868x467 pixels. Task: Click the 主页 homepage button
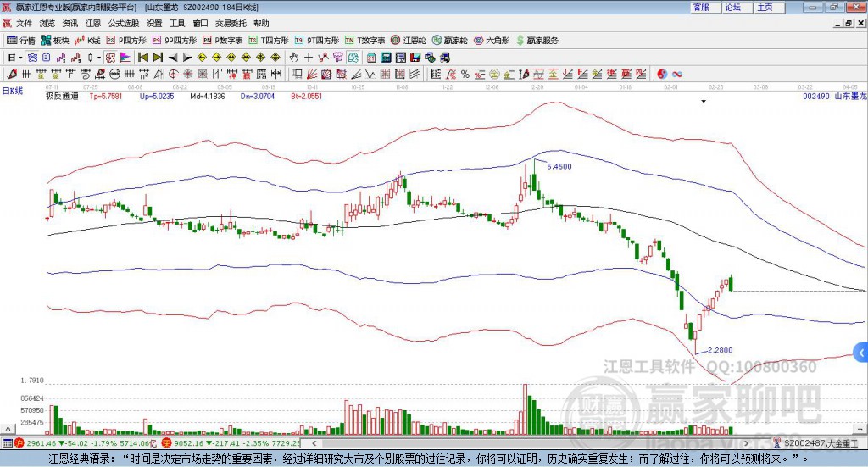[x=770, y=7]
